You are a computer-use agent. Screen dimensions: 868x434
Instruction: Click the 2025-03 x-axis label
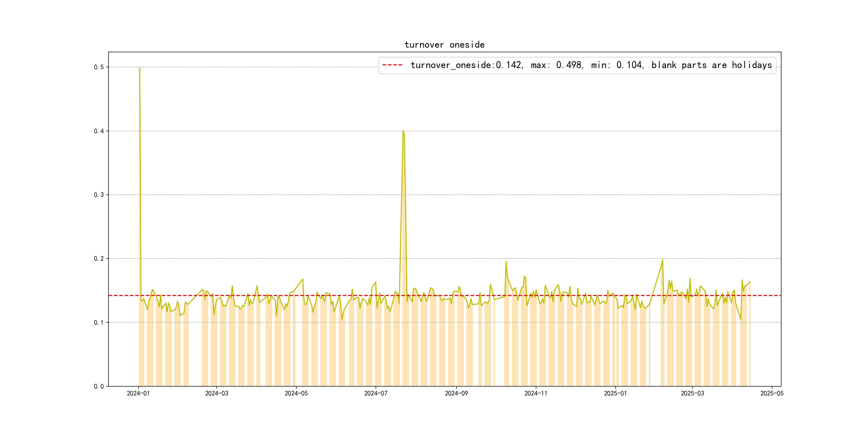(x=693, y=393)
